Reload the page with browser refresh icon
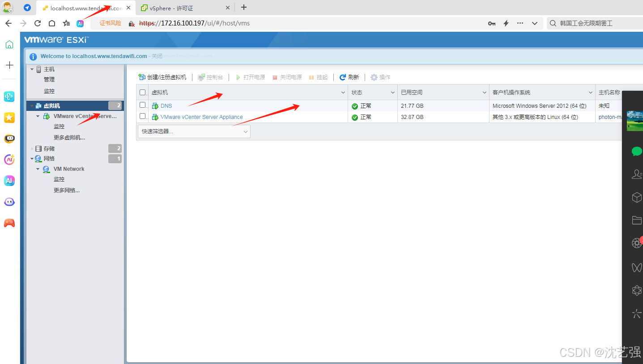This screenshot has height=364, width=643. coord(38,23)
